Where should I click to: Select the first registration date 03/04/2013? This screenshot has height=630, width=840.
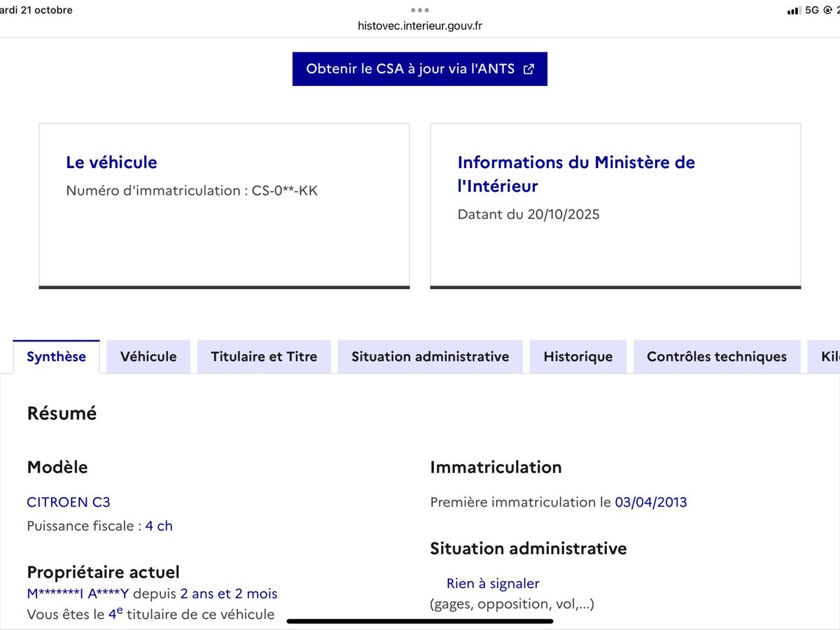[650, 502]
